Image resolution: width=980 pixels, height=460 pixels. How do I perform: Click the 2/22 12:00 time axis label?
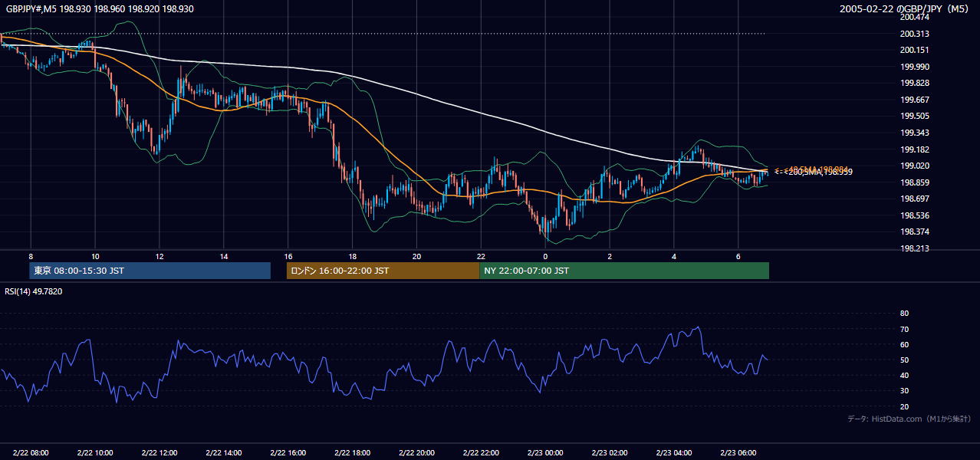[x=159, y=453]
